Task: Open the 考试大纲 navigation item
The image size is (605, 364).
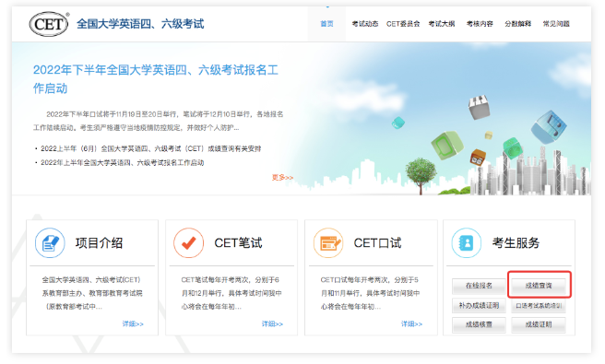Action: [x=442, y=24]
